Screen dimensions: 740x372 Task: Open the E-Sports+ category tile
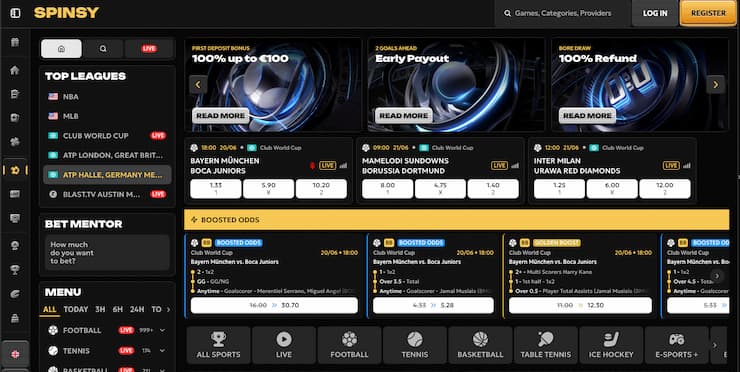[677, 345]
